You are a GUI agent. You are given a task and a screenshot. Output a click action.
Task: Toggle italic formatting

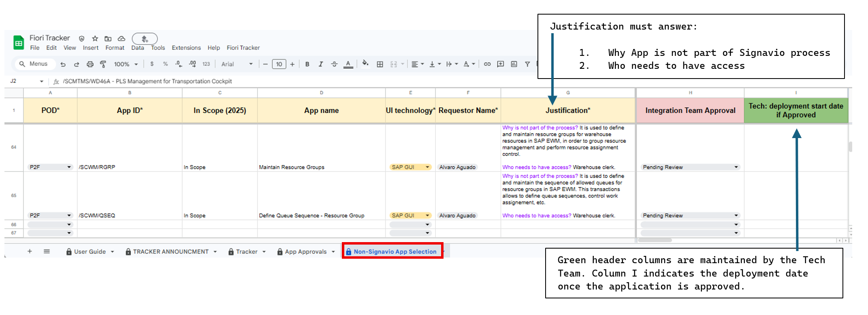[x=320, y=64]
